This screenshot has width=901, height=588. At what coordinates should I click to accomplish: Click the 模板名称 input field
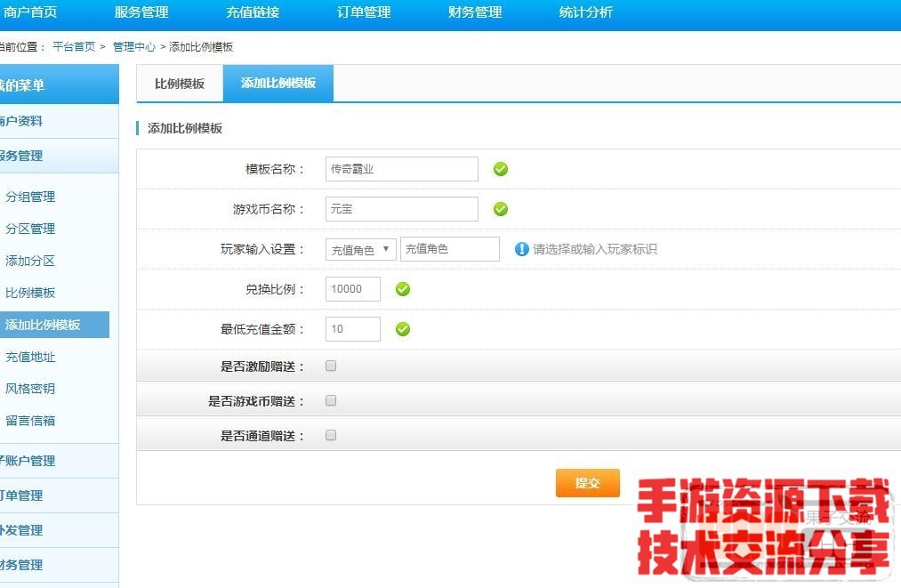pyautogui.click(x=401, y=169)
